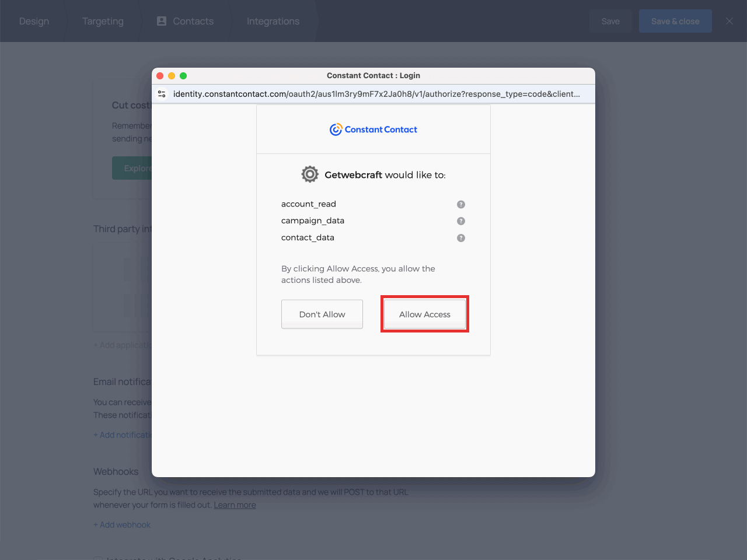Click the Save button in the header
Screen dimensions: 747x560
point(610,21)
